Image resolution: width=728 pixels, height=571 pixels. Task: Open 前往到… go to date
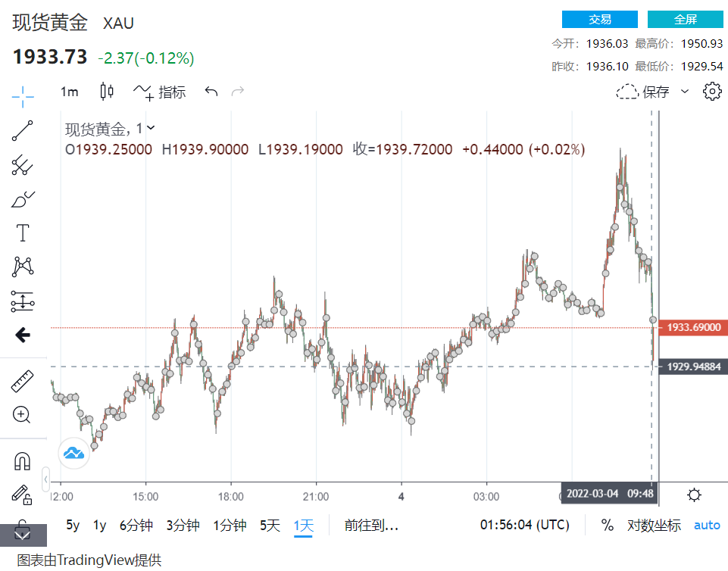coord(371,525)
